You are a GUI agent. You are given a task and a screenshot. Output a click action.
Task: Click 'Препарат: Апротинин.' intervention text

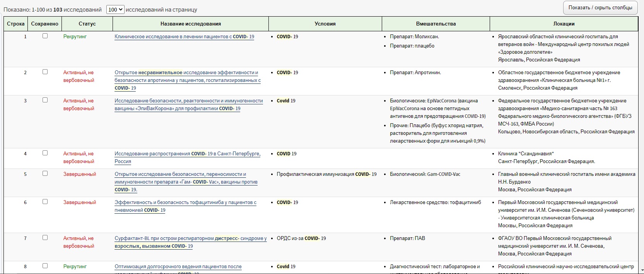[x=415, y=73]
